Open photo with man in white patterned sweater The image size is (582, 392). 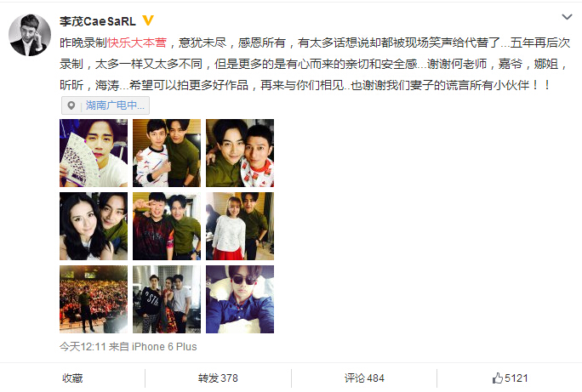point(167,153)
